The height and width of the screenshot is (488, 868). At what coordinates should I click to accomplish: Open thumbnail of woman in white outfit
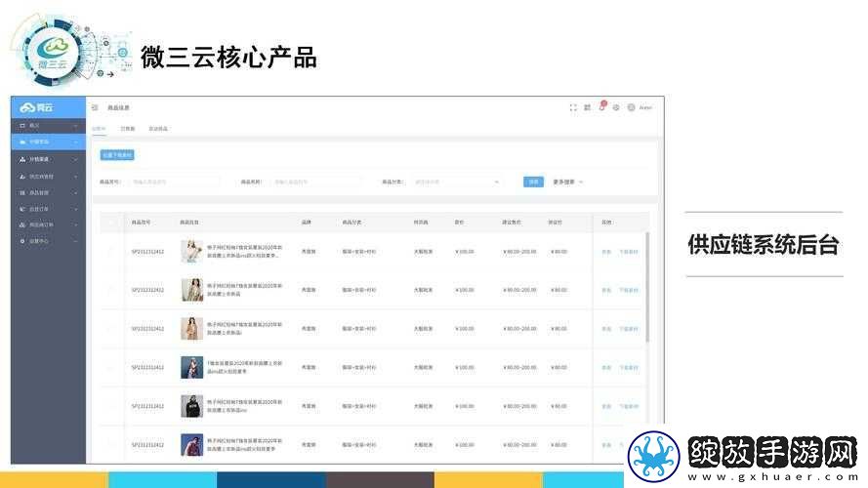point(192,251)
